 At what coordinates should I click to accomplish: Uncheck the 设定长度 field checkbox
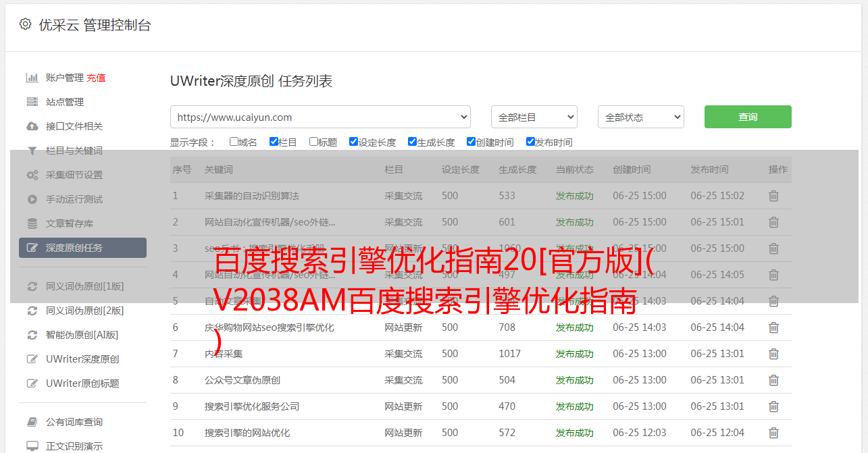[x=353, y=142]
